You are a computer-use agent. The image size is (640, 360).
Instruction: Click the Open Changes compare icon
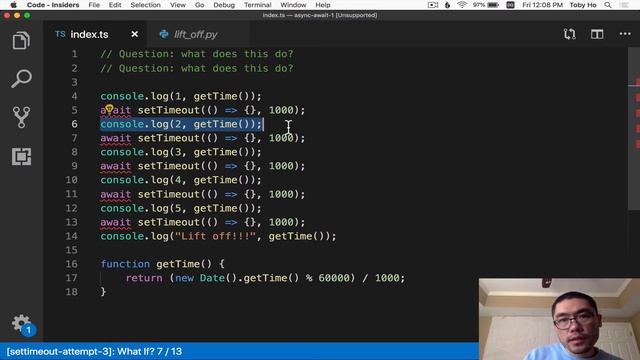(570, 34)
